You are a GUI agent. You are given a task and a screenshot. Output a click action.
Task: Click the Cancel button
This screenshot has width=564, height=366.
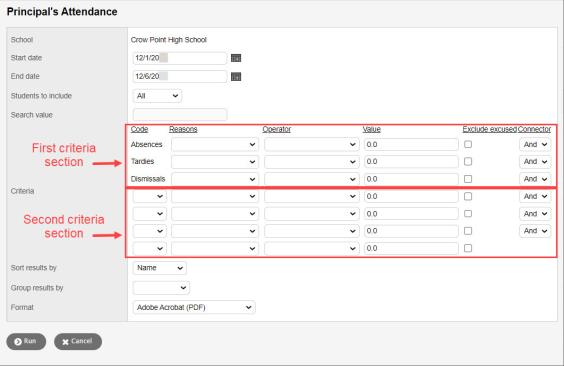coord(78,342)
